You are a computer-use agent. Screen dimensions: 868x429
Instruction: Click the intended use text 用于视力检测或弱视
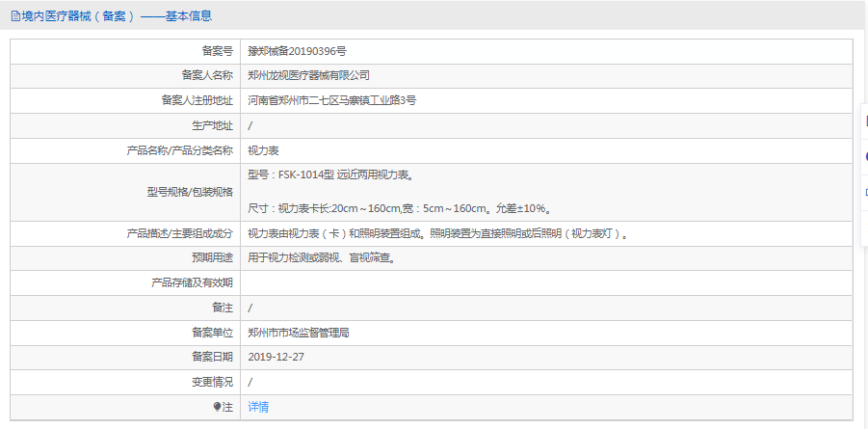click(x=321, y=258)
